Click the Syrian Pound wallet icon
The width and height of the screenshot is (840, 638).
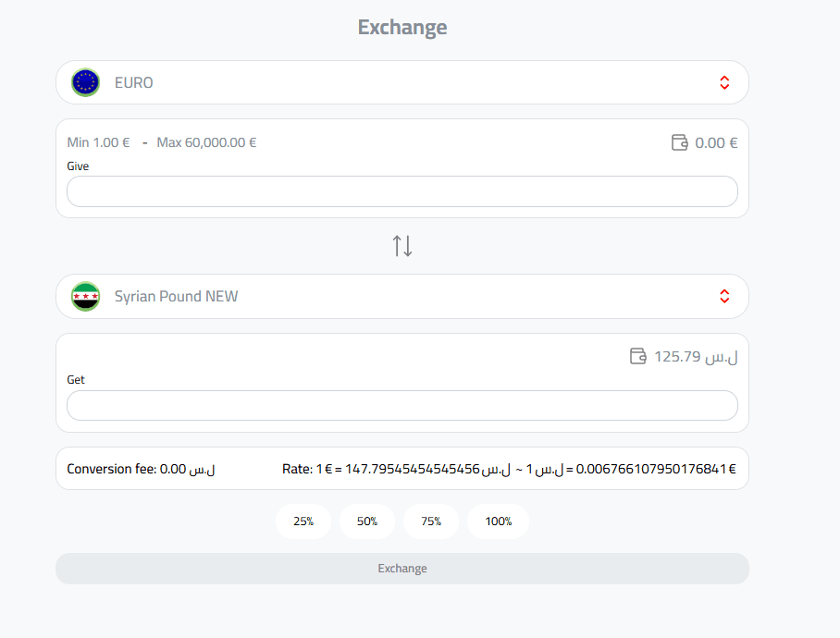[637, 356]
